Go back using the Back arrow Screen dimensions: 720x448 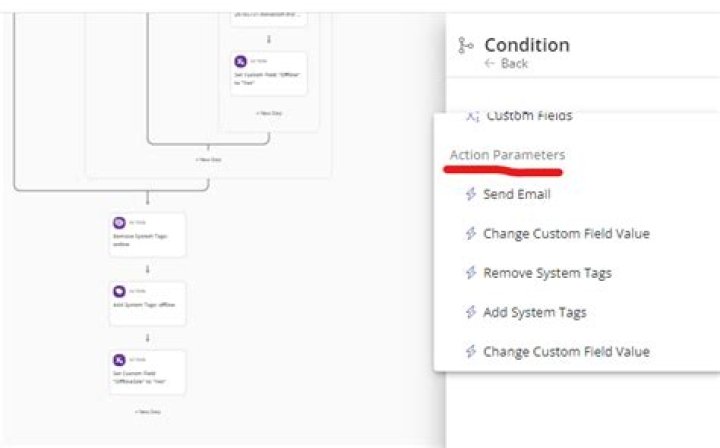click(x=506, y=64)
